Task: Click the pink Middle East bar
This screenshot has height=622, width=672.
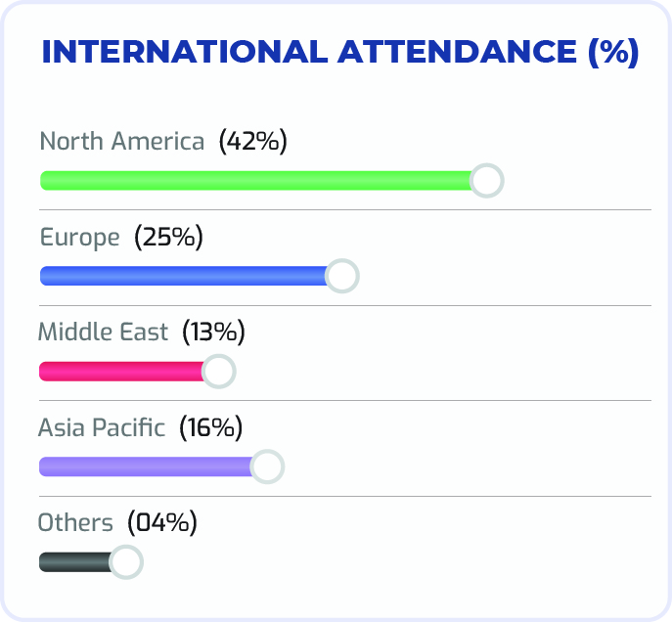Action: click(x=117, y=372)
